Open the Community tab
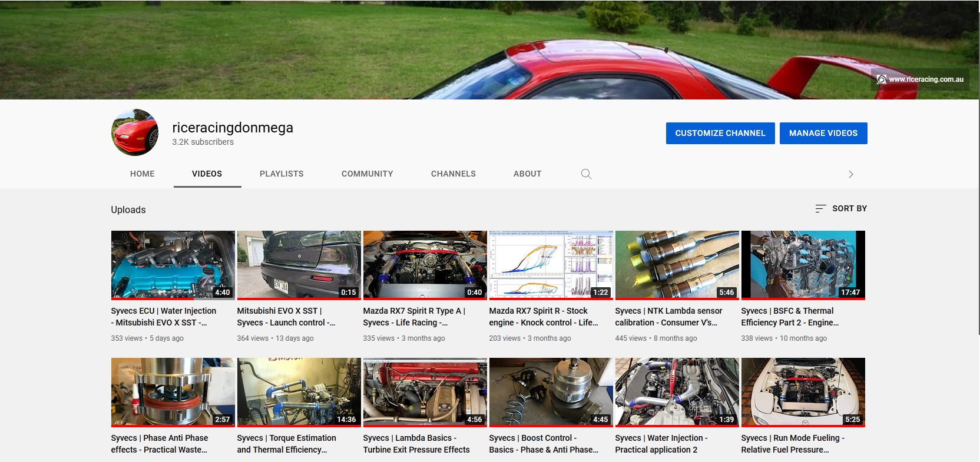Image resolution: width=980 pixels, height=462 pixels. click(367, 174)
